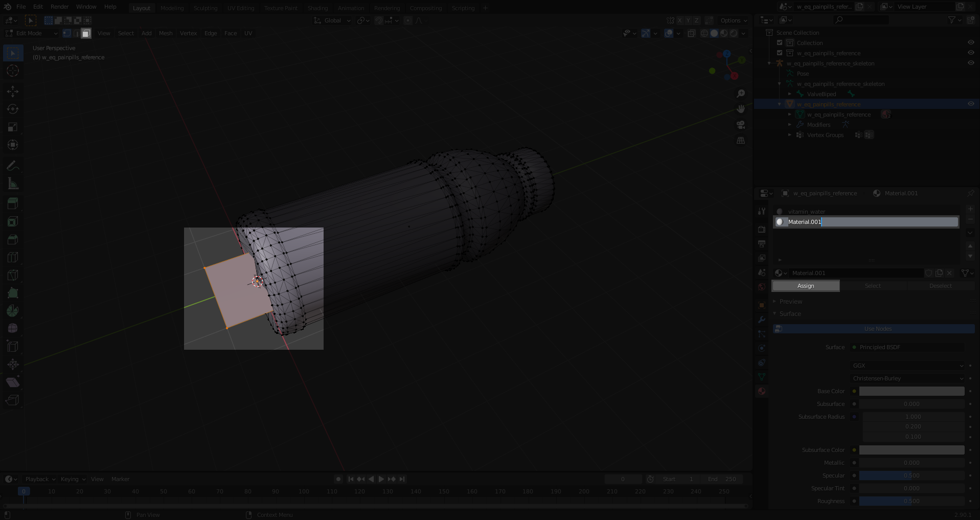
Task: Select the Spin tool
Action: [13, 311]
